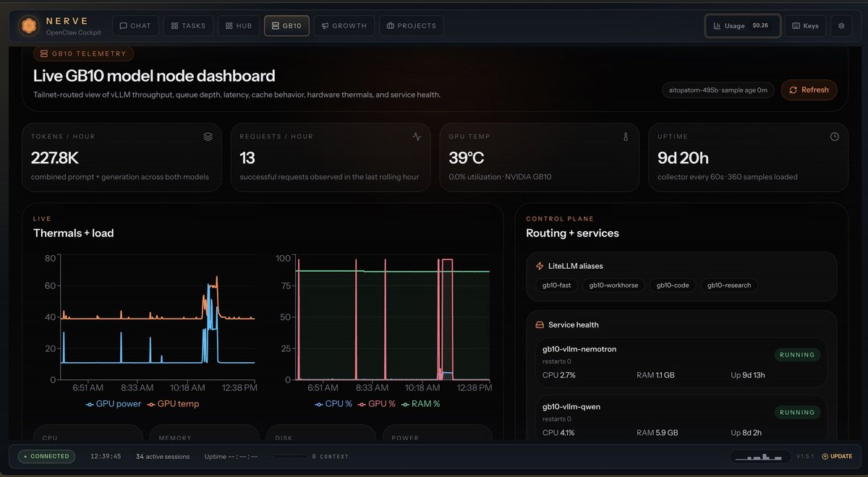Click Running badge for gb10-vllm-nemotron

click(x=798, y=355)
